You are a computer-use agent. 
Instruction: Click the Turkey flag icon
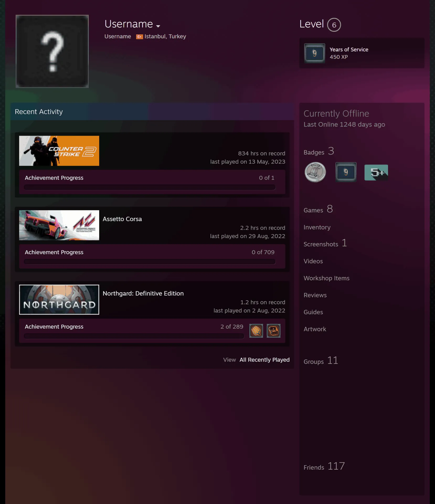tap(139, 37)
